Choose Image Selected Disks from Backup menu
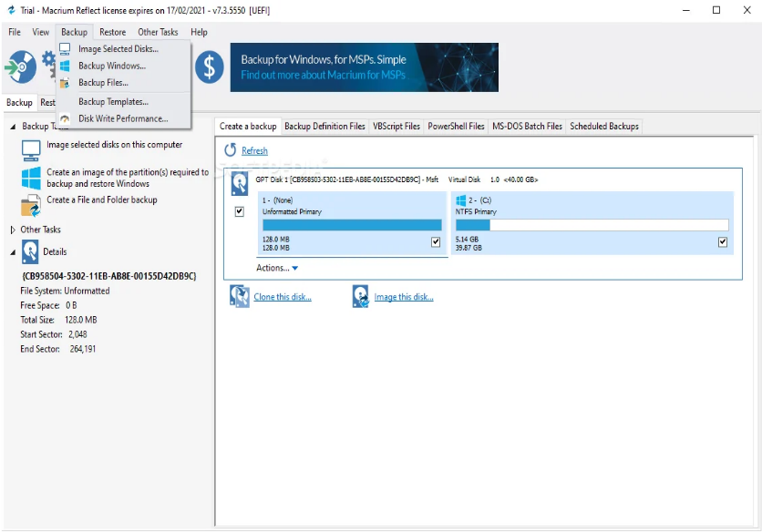The width and height of the screenshot is (762, 532). (x=123, y=48)
